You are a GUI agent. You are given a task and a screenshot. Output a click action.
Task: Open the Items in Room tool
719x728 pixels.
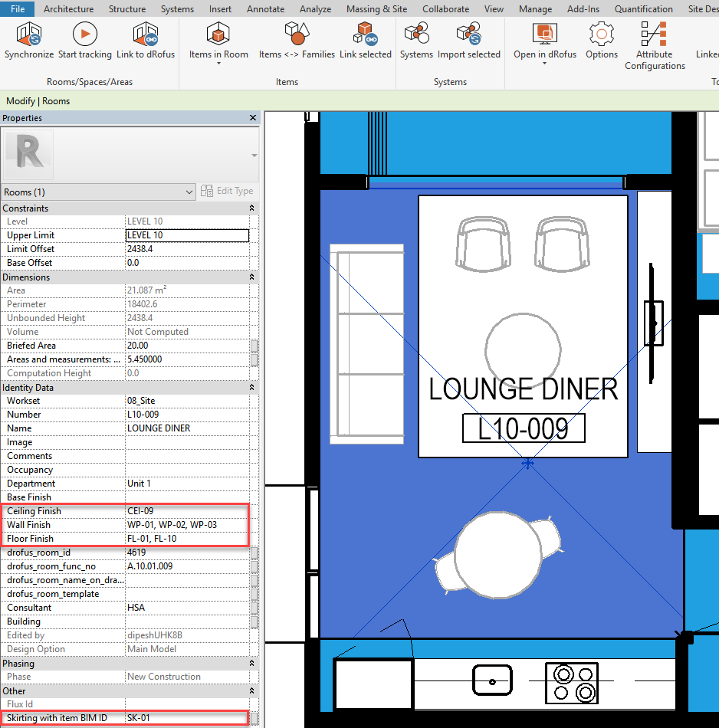click(218, 35)
